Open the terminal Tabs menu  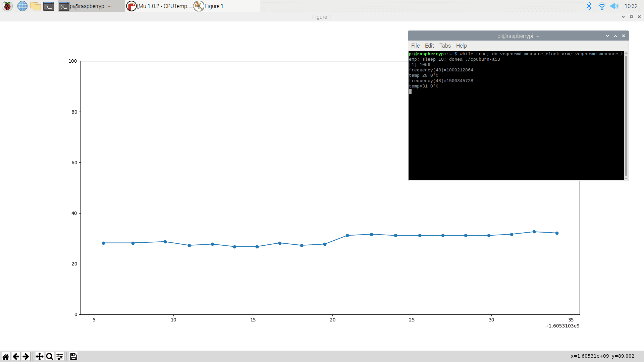(445, 46)
